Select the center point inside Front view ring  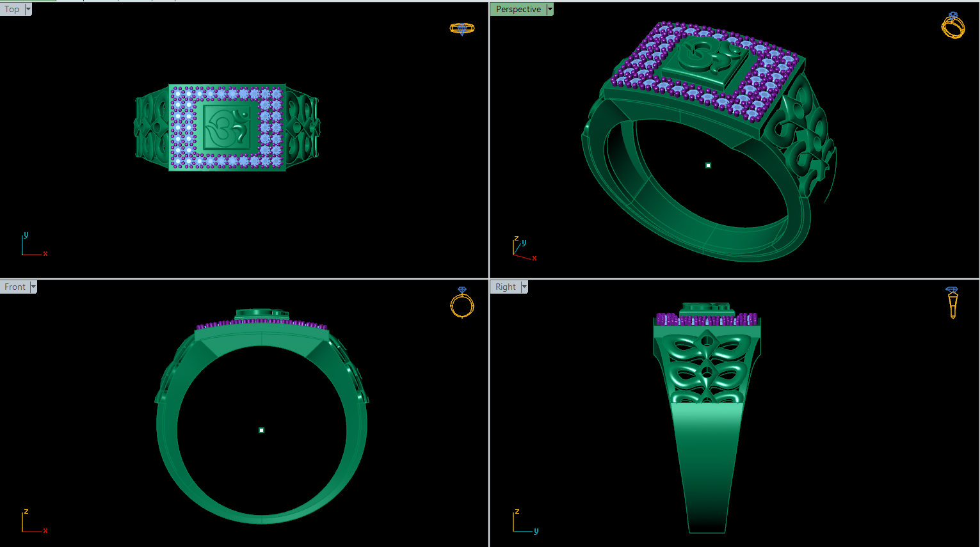point(261,431)
